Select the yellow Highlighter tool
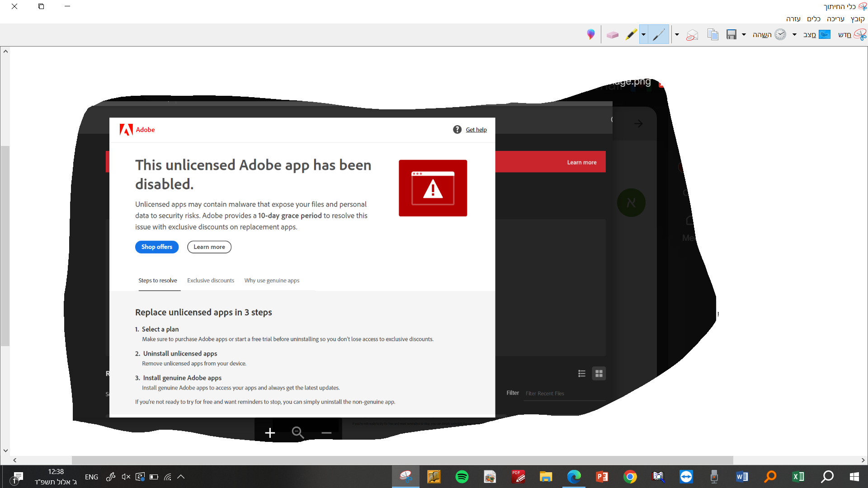The width and height of the screenshot is (868, 488). click(x=631, y=35)
